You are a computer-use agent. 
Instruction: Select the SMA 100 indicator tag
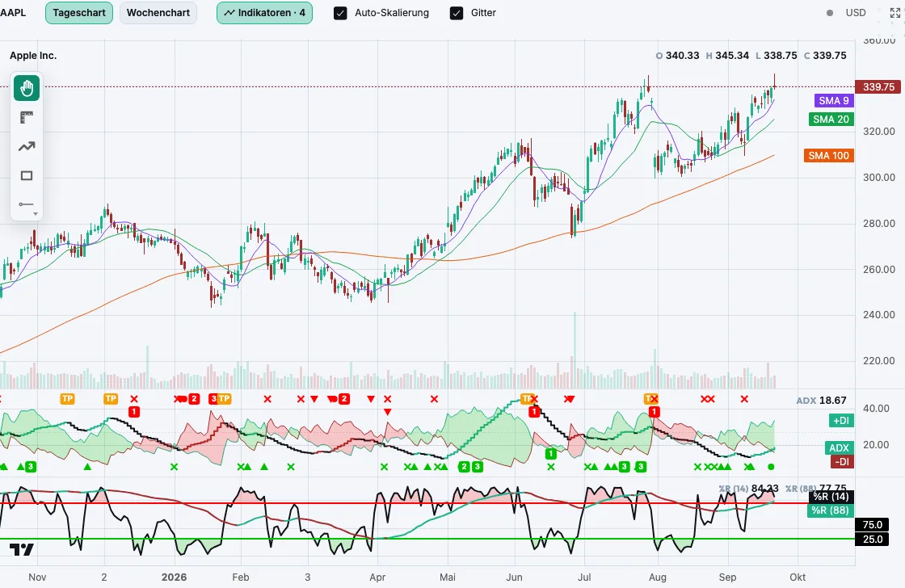(x=828, y=155)
